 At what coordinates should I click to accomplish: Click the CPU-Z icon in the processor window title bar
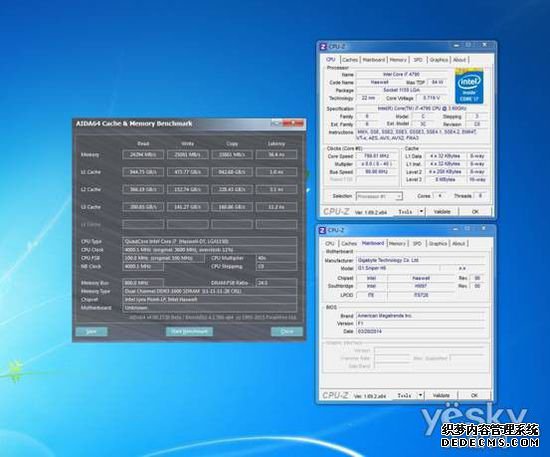pyautogui.click(x=323, y=46)
